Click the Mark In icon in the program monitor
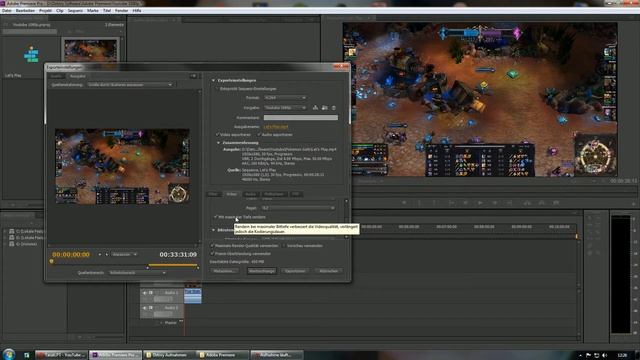This screenshot has height=360, width=640. click(419, 202)
